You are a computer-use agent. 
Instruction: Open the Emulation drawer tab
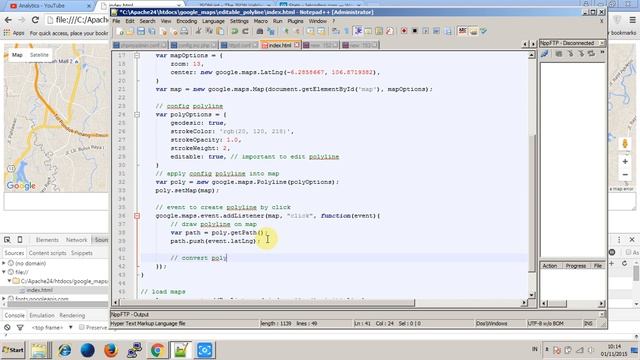pyautogui.click(x=42, y=316)
